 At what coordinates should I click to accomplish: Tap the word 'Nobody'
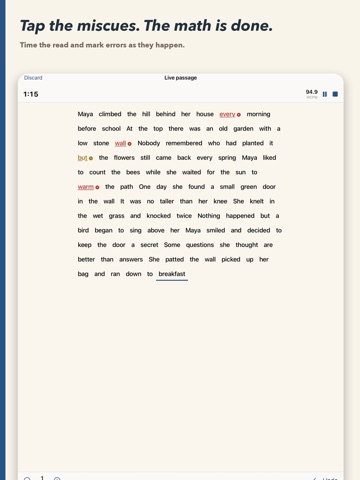click(x=149, y=143)
